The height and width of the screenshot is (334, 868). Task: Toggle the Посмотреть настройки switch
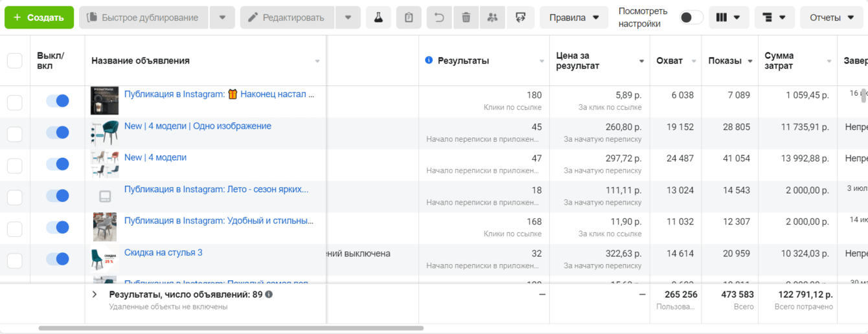pos(691,17)
